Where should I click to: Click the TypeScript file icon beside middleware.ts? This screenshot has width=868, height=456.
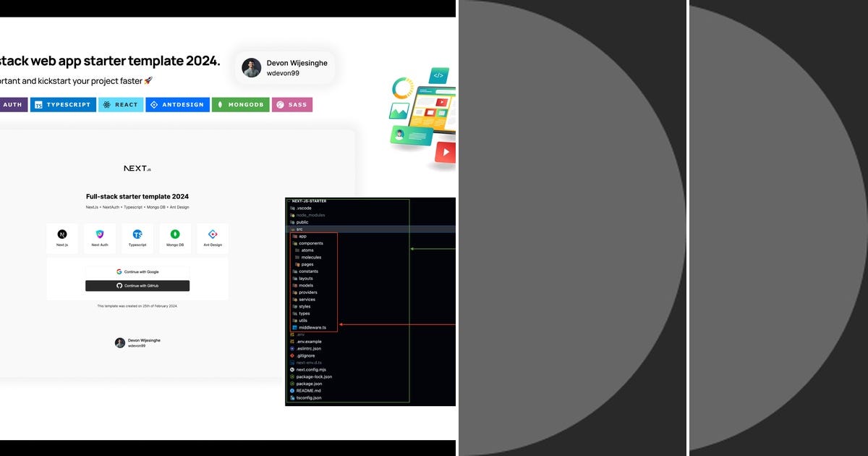[x=294, y=326]
